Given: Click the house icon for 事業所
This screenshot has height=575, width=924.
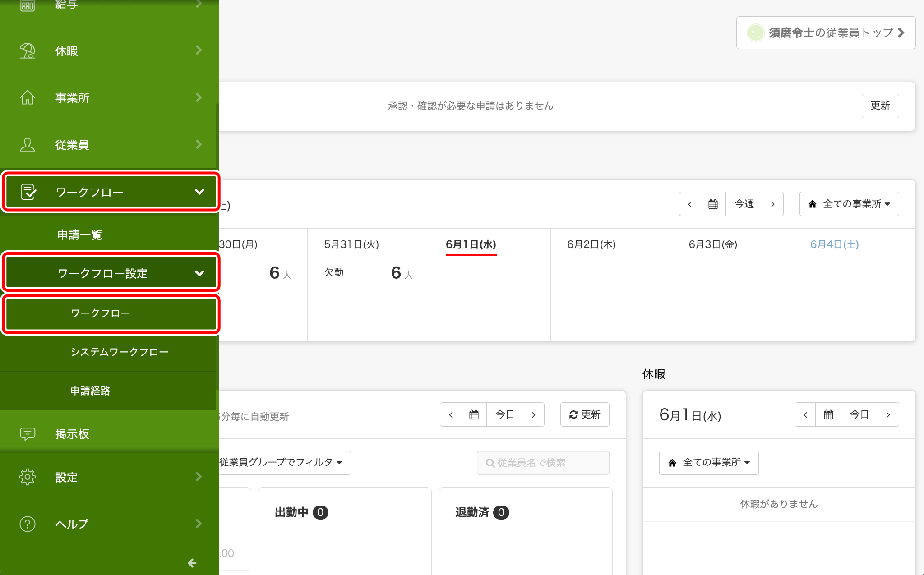Looking at the screenshot, I should [28, 97].
